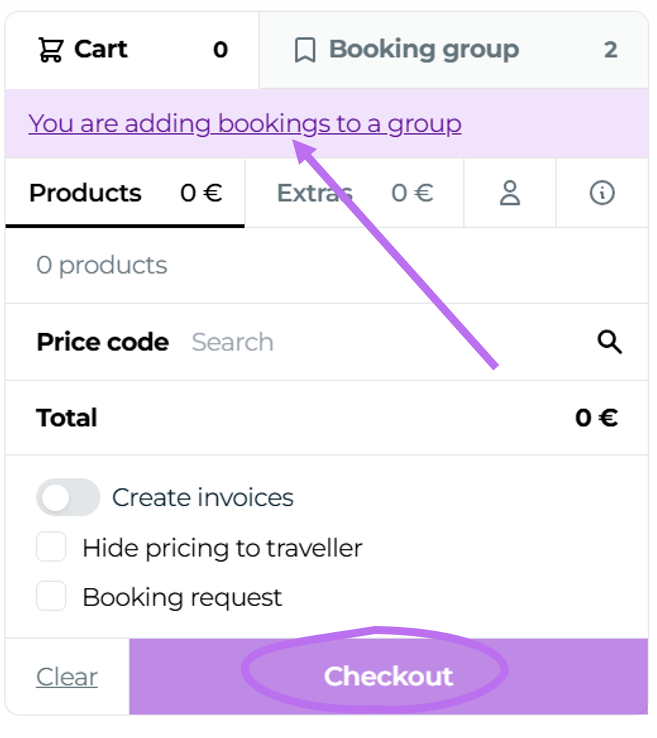Open the info circle icon tab
Viewport: 657px width, 738px height.
602,193
